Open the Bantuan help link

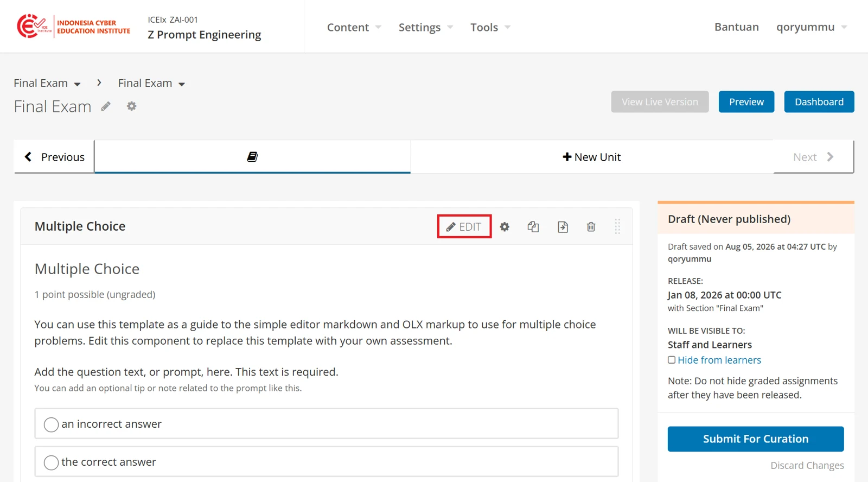pyautogui.click(x=736, y=27)
